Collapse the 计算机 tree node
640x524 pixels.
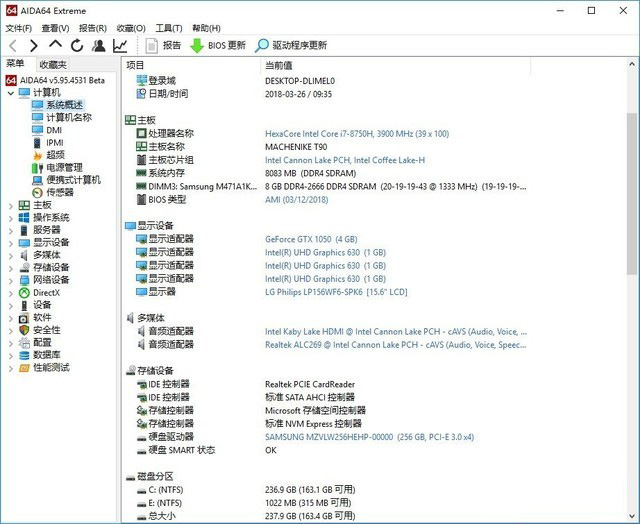point(11,93)
